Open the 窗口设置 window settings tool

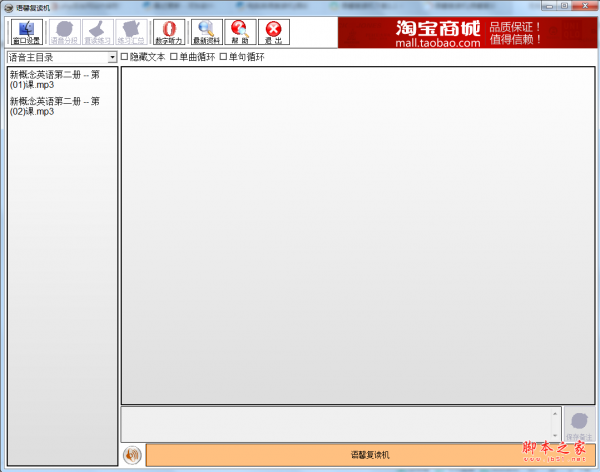(x=26, y=32)
